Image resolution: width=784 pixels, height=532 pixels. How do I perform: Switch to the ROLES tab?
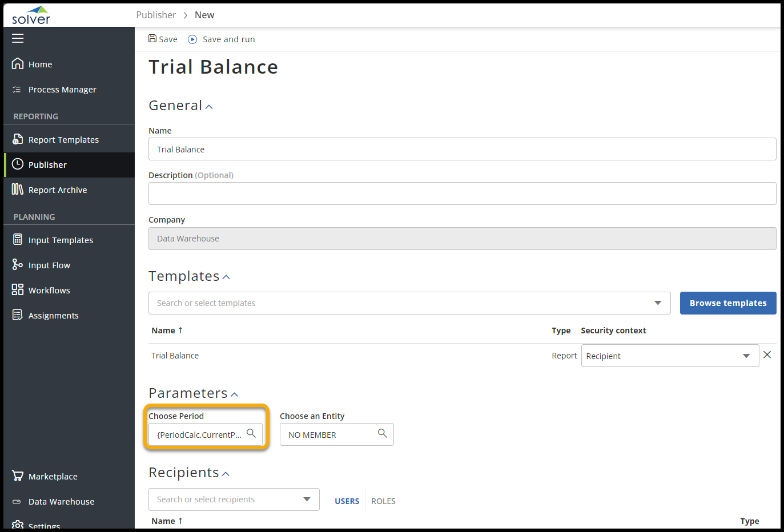click(x=383, y=501)
